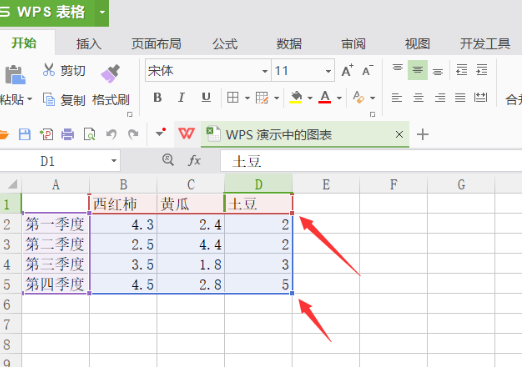Select the Format Painter brush
The width and height of the screenshot is (522, 367).
click(x=110, y=73)
